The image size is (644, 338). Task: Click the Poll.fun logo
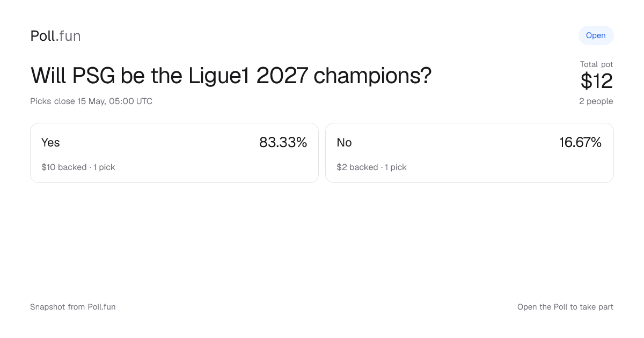pyautogui.click(x=56, y=36)
